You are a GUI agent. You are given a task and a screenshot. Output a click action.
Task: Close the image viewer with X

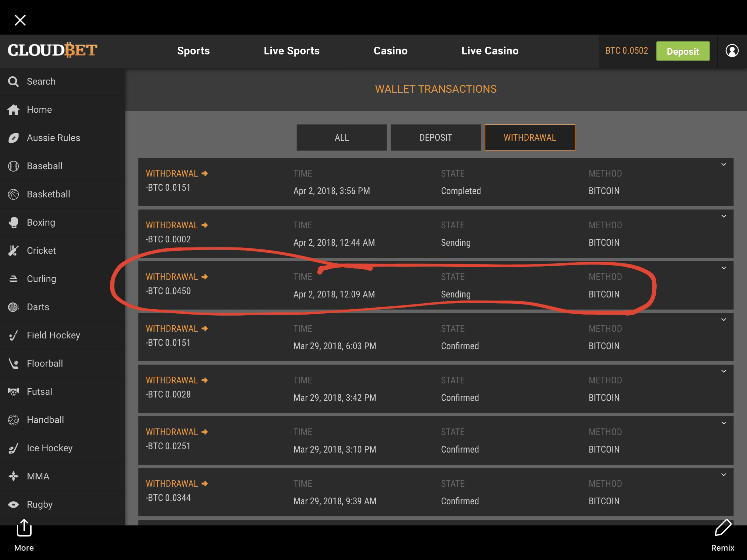20,20
